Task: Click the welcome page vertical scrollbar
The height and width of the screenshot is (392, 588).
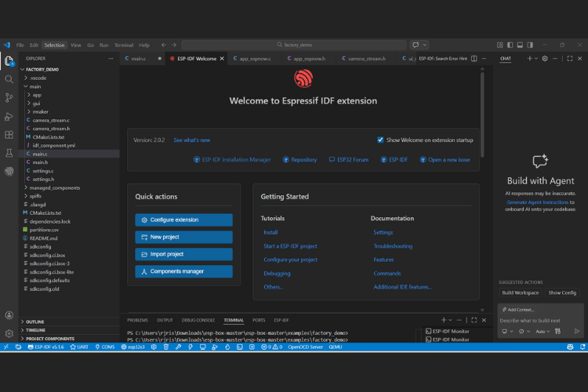Action: (x=482, y=114)
